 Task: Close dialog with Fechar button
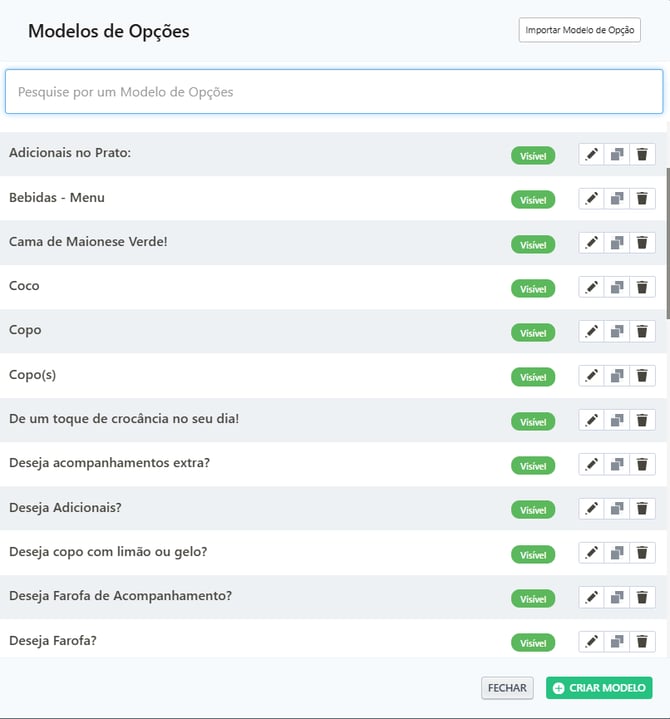[x=507, y=688]
